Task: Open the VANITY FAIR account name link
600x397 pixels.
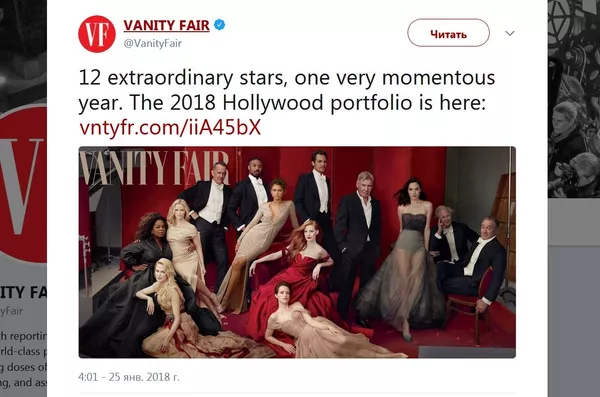Action: (x=166, y=25)
